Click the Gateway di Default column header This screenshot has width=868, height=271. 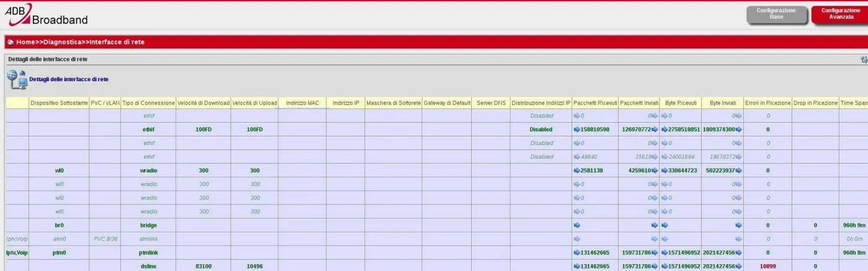coord(447,103)
